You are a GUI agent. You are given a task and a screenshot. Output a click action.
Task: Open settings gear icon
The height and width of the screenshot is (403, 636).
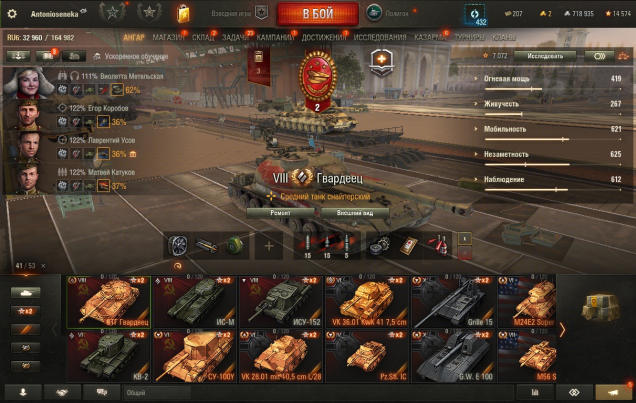12,14
